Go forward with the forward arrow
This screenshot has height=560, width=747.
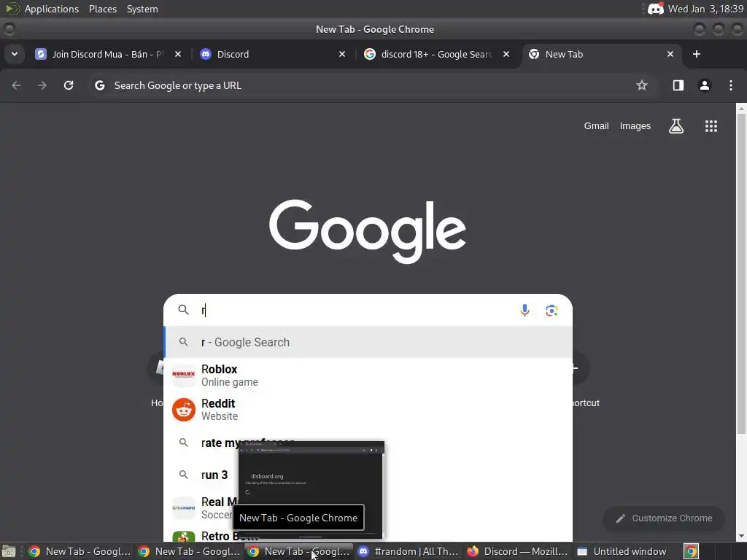[42, 85]
